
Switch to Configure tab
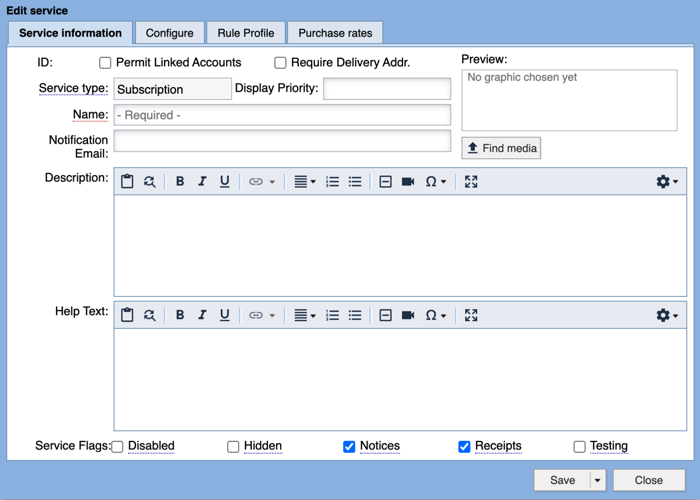click(x=170, y=33)
